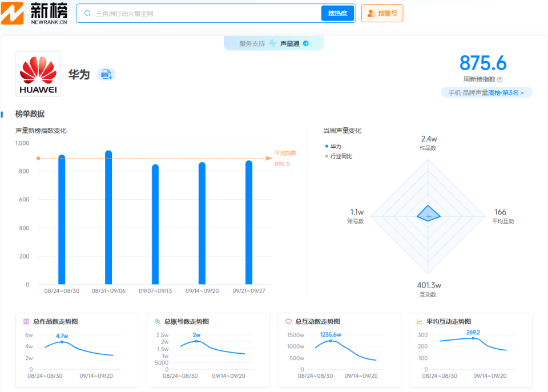Open the 手机·品牌声量周榜·第3名 link
Viewport: 548px width, 392px height.
tap(487, 92)
